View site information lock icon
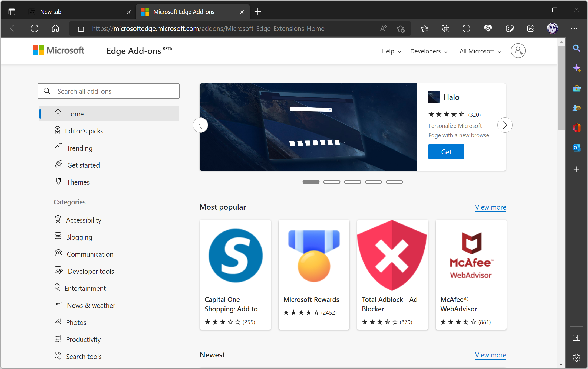Screen dimensions: 588x369 81,28
